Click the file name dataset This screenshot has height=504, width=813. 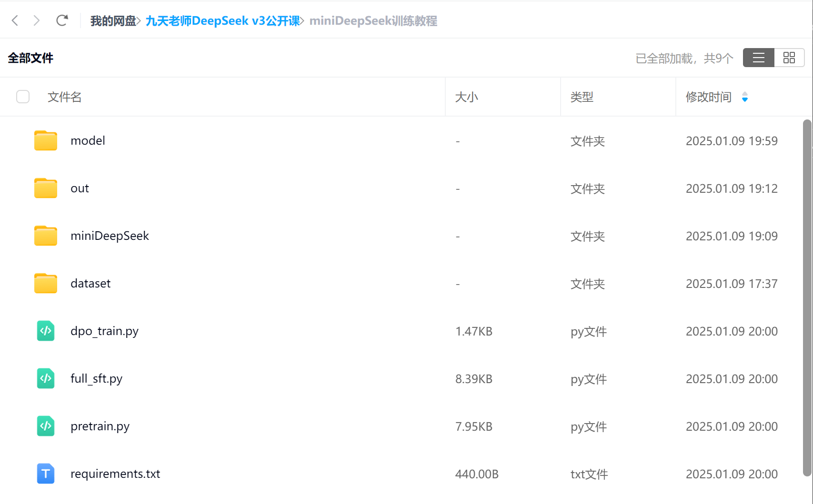[x=90, y=283]
